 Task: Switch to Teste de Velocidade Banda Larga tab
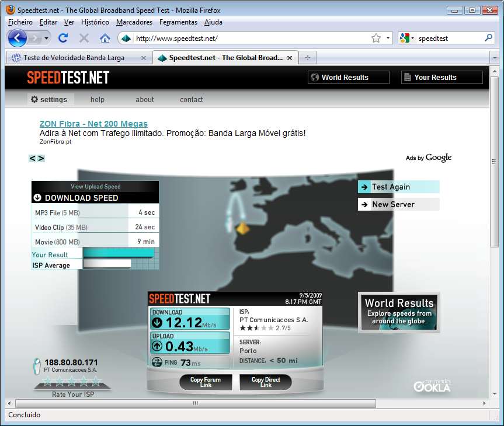tap(79, 58)
